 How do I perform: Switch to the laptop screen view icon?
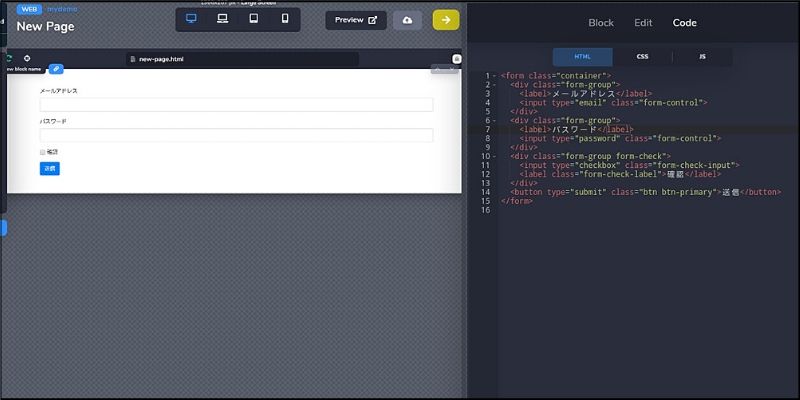[x=222, y=19]
